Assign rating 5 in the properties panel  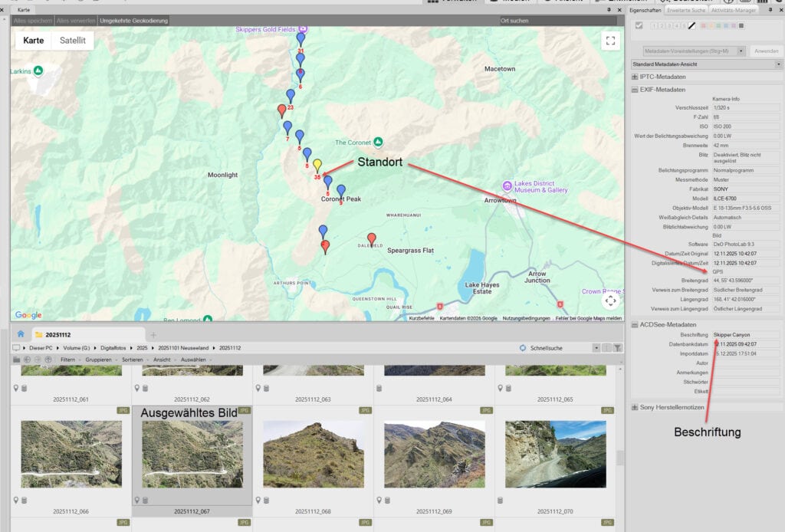point(685,26)
